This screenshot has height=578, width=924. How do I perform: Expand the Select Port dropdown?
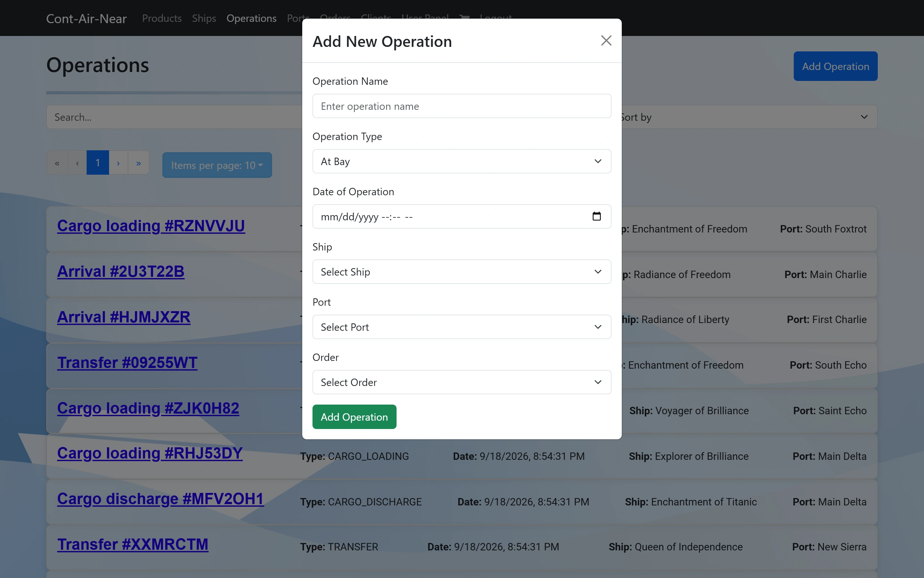coord(462,327)
